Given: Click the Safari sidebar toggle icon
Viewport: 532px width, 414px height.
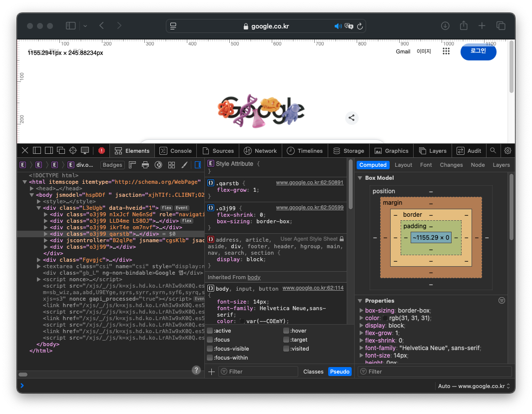Looking at the screenshot, I should point(70,26).
